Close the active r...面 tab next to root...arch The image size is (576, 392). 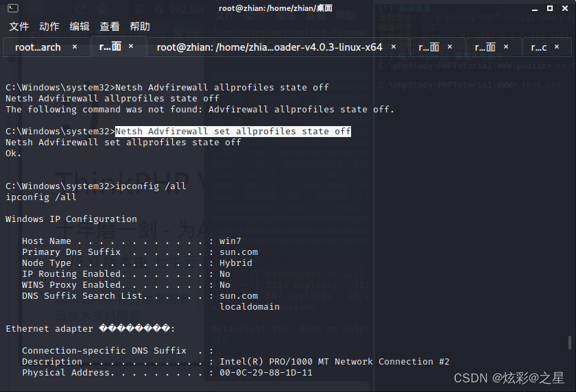[131, 46]
